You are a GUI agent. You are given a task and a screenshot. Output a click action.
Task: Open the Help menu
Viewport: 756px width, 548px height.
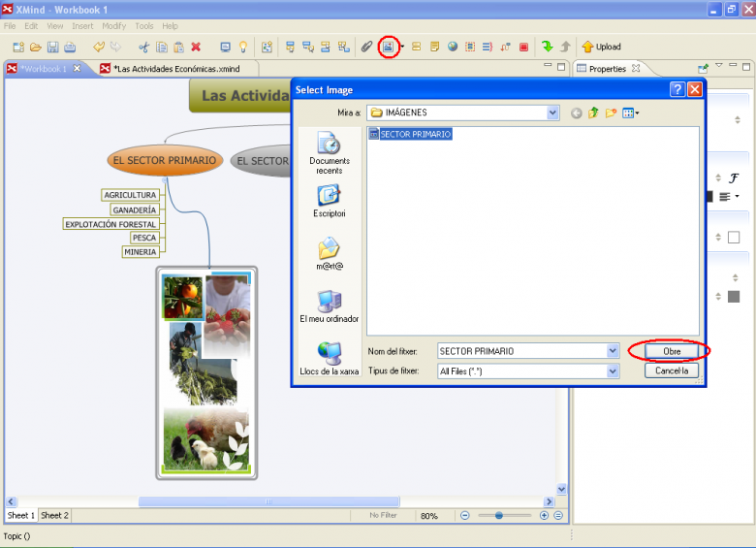pos(170,26)
